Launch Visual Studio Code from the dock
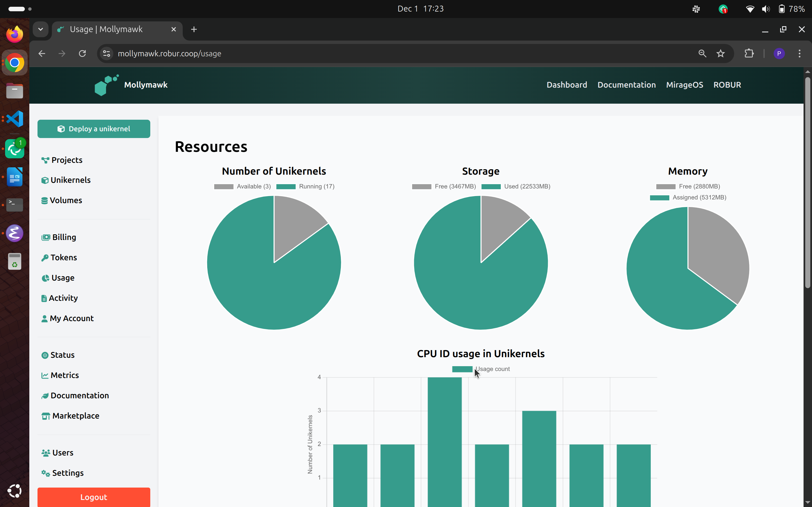This screenshot has height=507, width=812. [x=14, y=118]
